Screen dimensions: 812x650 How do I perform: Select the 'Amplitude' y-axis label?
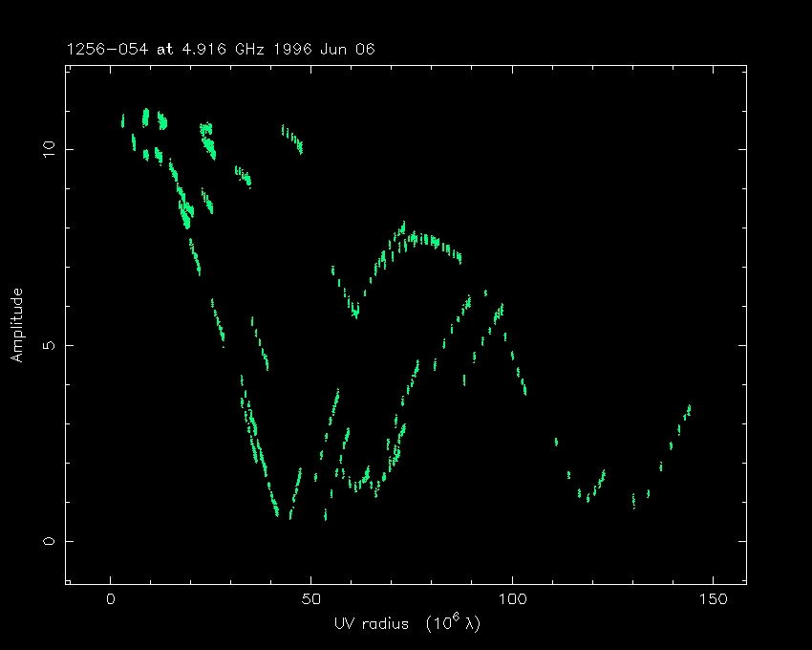(x=16, y=324)
